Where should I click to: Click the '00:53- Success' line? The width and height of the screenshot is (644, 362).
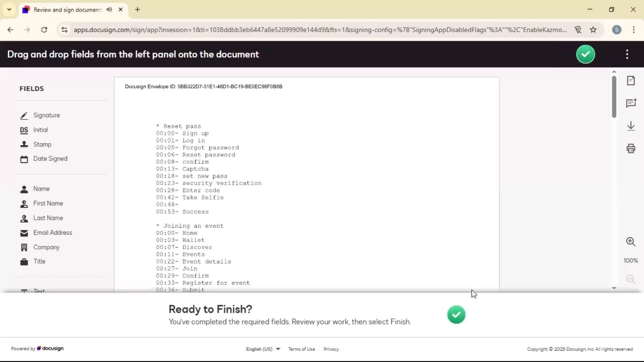182,212
